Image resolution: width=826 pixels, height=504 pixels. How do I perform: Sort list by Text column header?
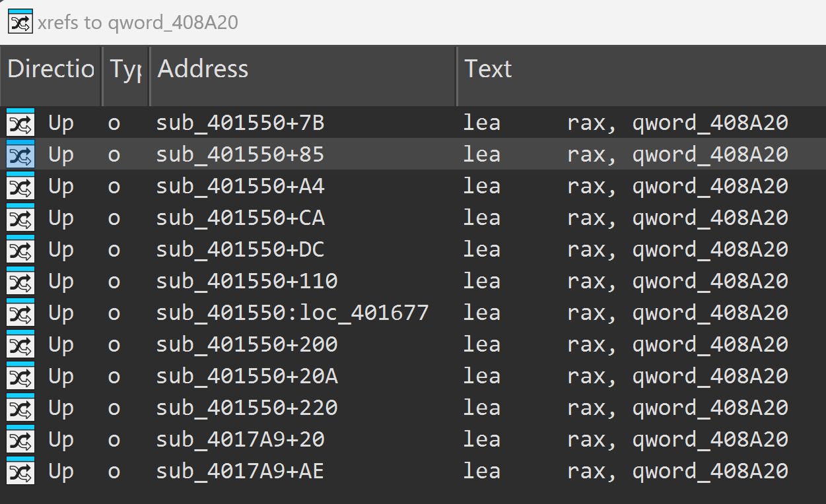488,69
